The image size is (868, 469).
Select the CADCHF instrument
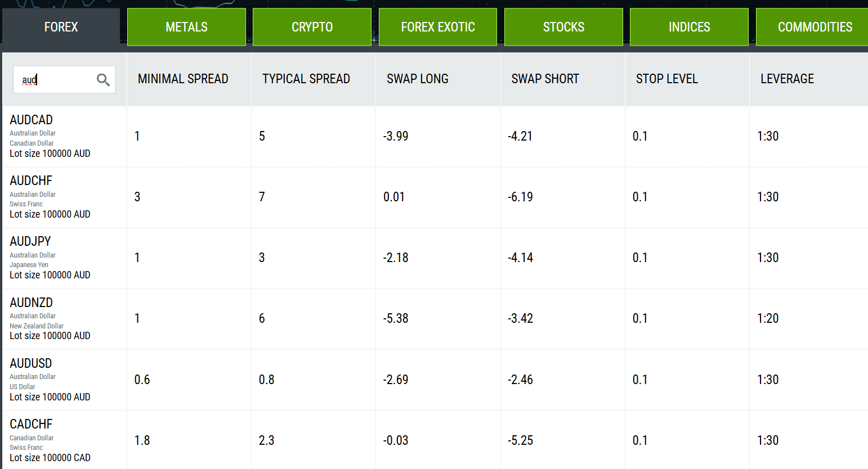click(31, 424)
